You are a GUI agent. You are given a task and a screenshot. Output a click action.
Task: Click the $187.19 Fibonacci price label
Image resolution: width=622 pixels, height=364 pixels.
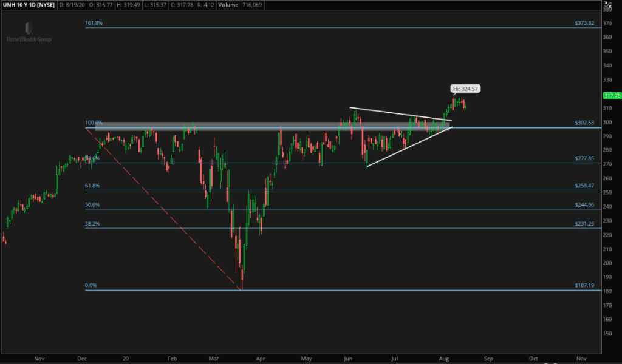(584, 285)
